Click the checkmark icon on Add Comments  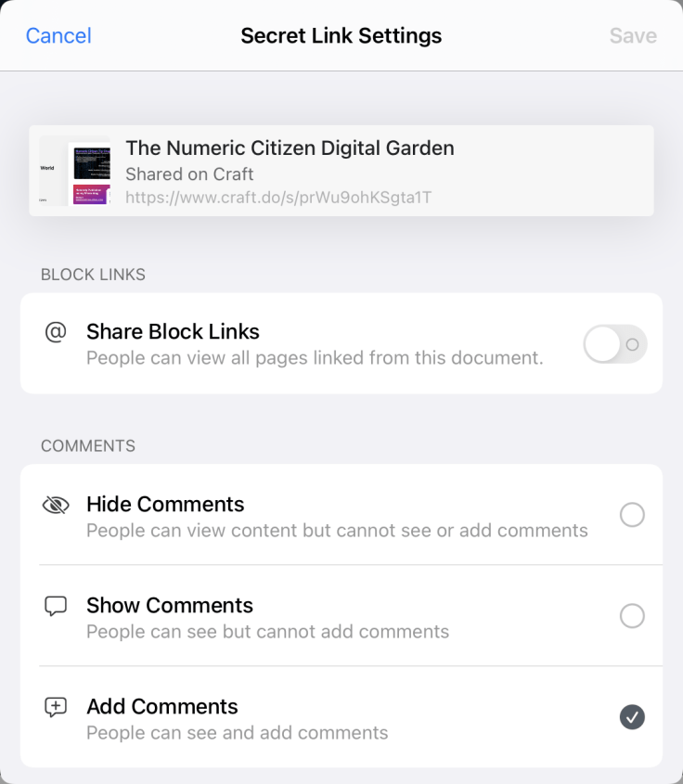[632, 717]
